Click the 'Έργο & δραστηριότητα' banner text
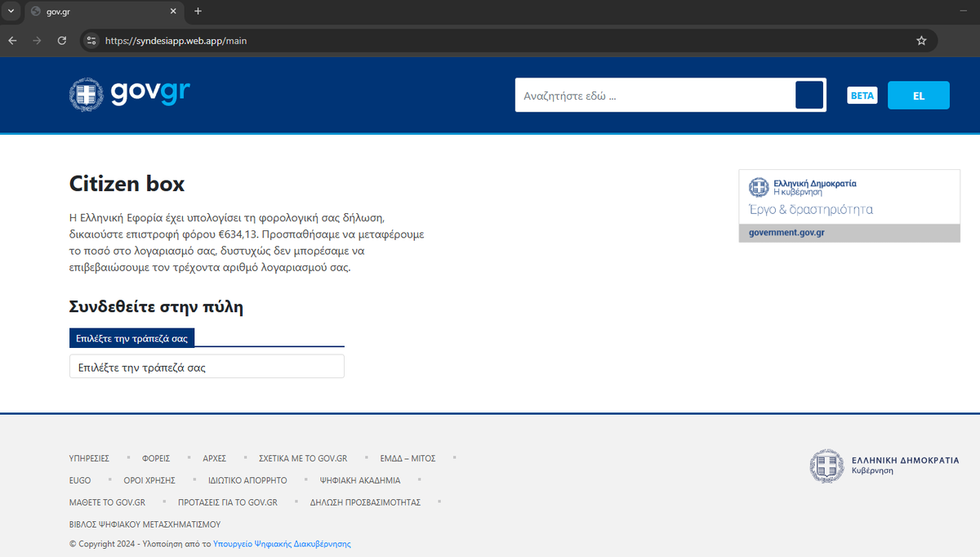 811,210
